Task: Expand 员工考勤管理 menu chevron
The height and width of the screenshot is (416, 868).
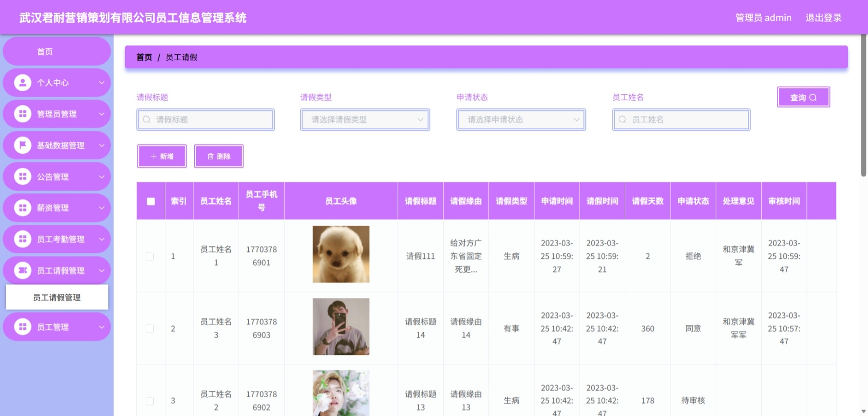Action: (101, 239)
